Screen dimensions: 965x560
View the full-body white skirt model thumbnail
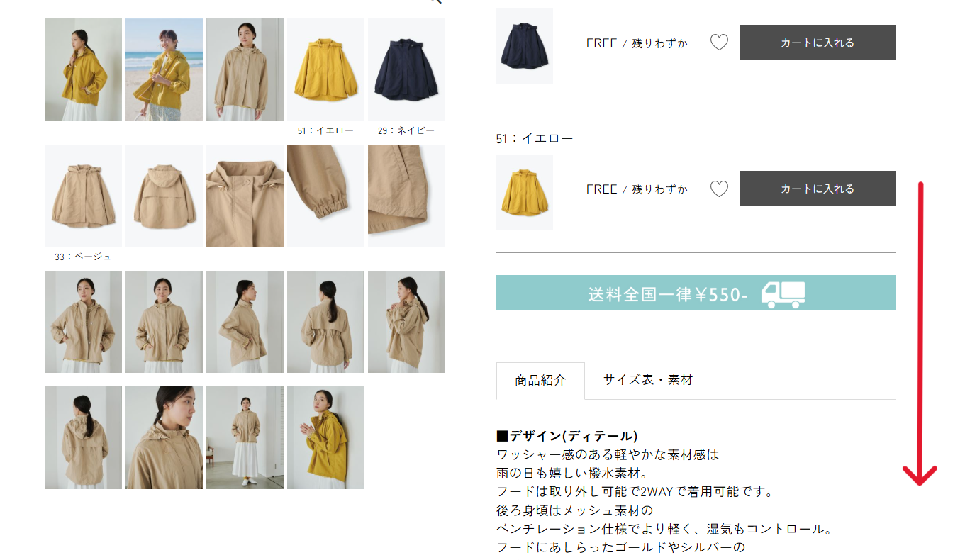[245, 437]
